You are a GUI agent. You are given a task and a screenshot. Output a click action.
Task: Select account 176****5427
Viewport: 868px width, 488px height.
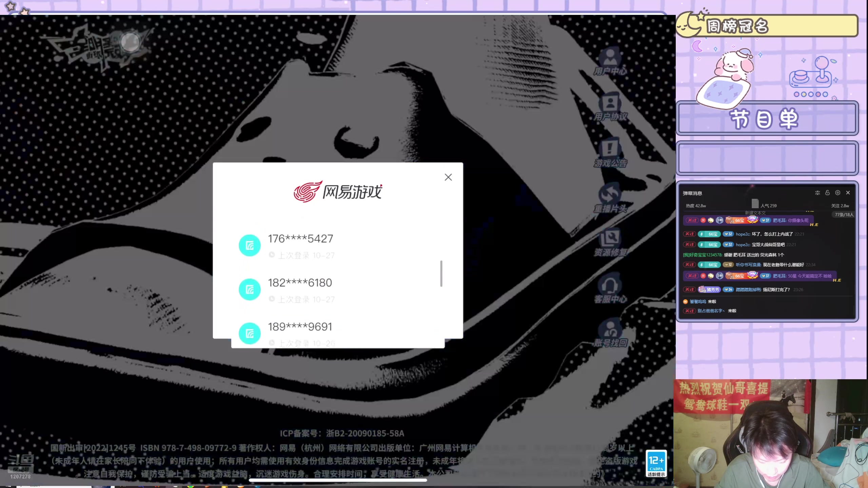337,245
